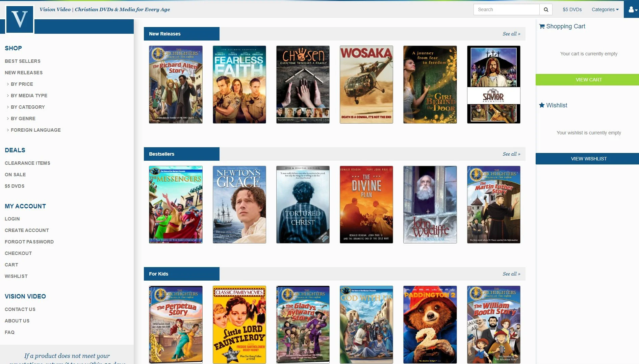This screenshot has height=364, width=639.
Task: Go to Checkout from sidebar
Action: pos(18,253)
